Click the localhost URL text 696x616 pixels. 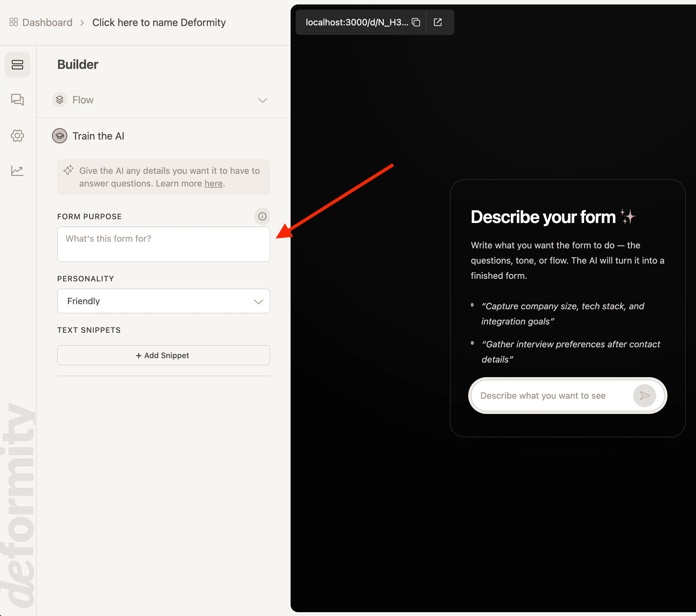(x=357, y=23)
